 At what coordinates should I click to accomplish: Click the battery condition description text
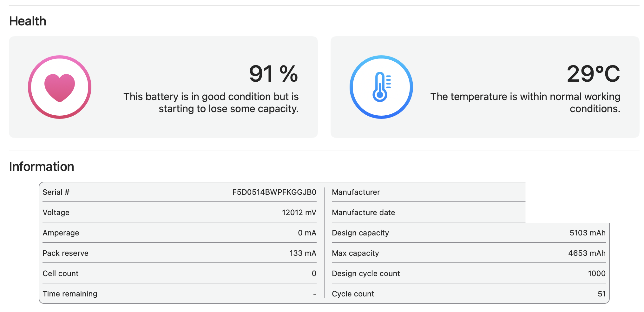point(211,103)
